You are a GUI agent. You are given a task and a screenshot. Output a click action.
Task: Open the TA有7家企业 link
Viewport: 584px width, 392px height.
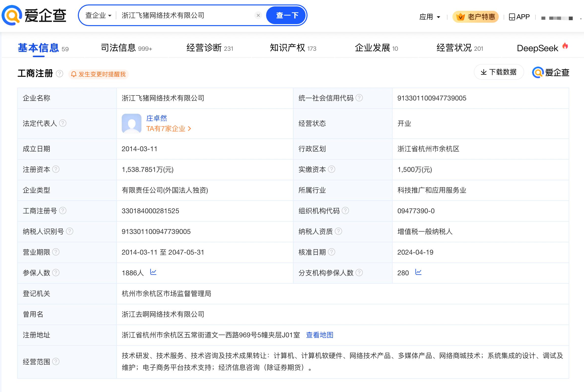pos(169,129)
